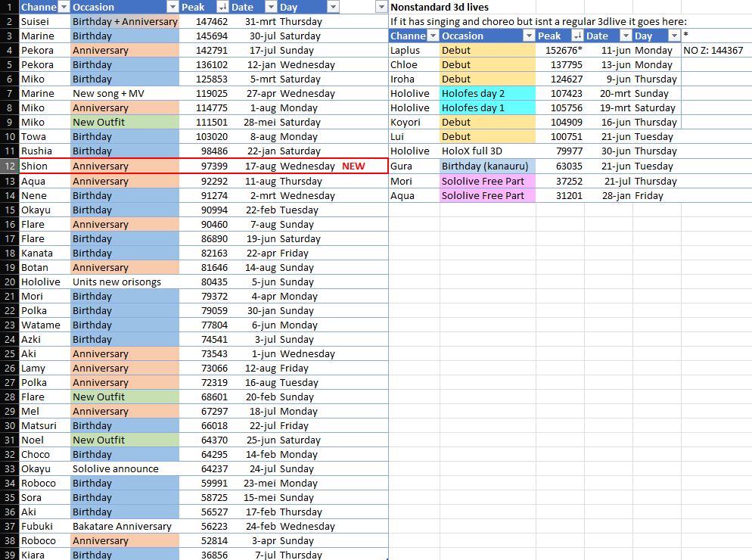This screenshot has height=560, width=752.
Task: Select the 'Matsuri' channel cell
Action: click(45, 425)
